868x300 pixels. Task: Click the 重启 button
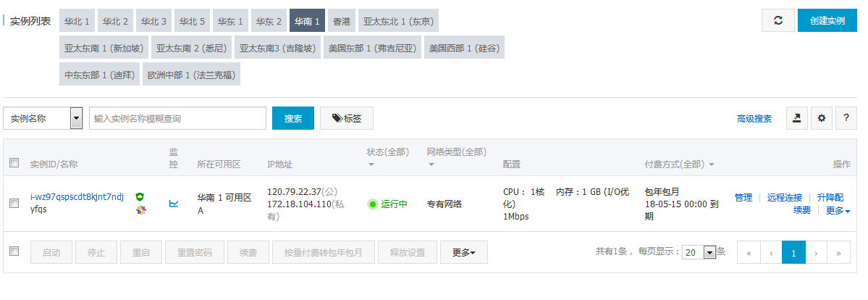coord(140,252)
